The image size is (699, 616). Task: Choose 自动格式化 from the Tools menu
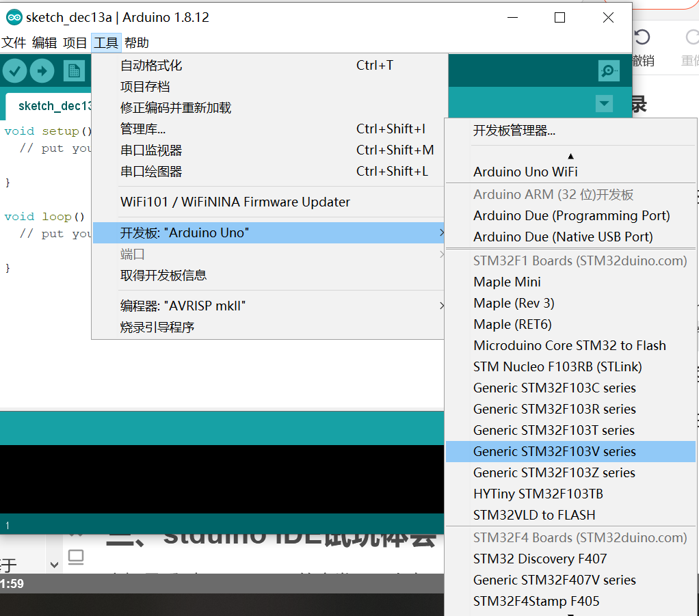(x=269, y=66)
